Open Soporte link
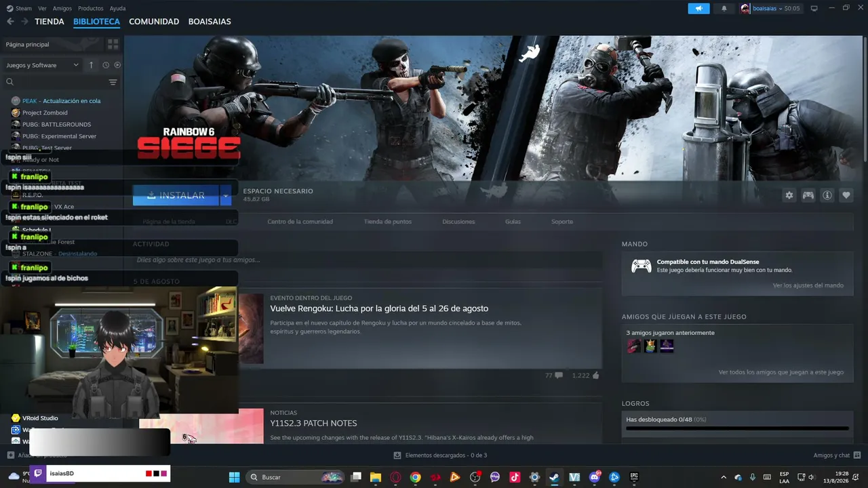Image resolution: width=868 pixels, height=488 pixels. tap(562, 222)
